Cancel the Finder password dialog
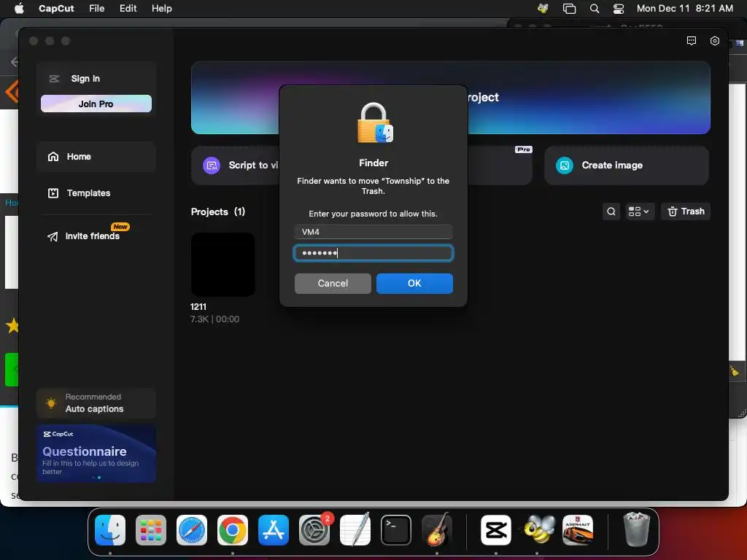747x560 pixels. [x=333, y=284]
